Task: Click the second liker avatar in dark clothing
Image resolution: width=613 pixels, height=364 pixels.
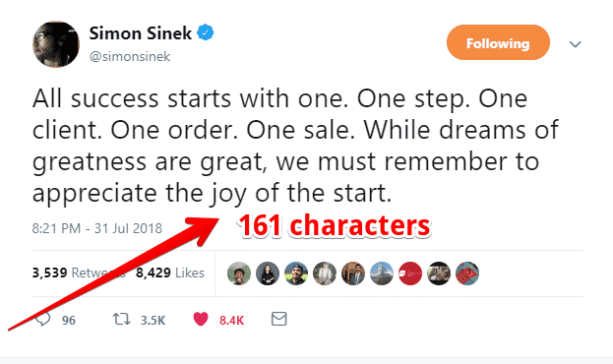Action: click(268, 273)
